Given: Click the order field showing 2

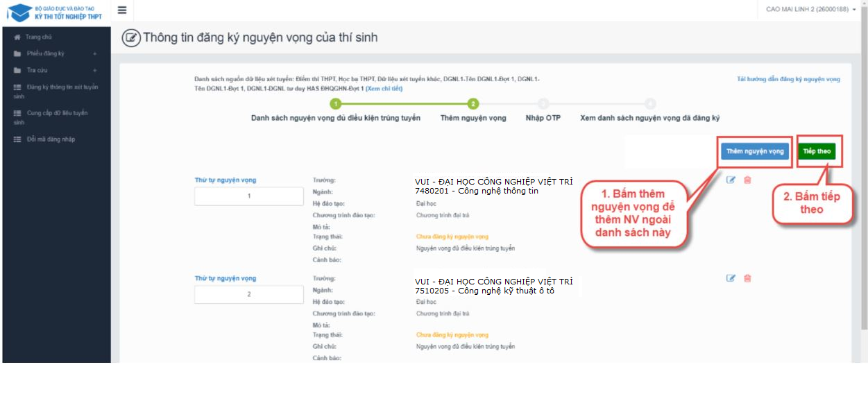Looking at the screenshot, I should [249, 294].
